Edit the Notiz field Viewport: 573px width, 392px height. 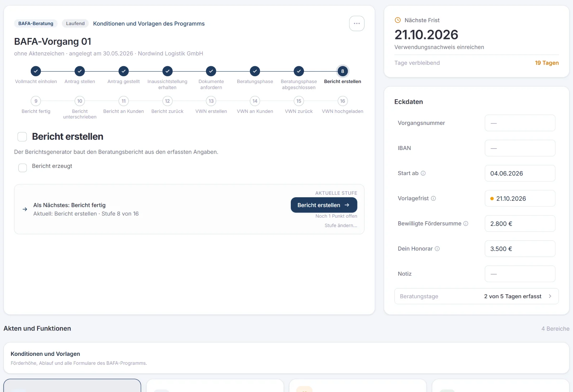(520, 274)
